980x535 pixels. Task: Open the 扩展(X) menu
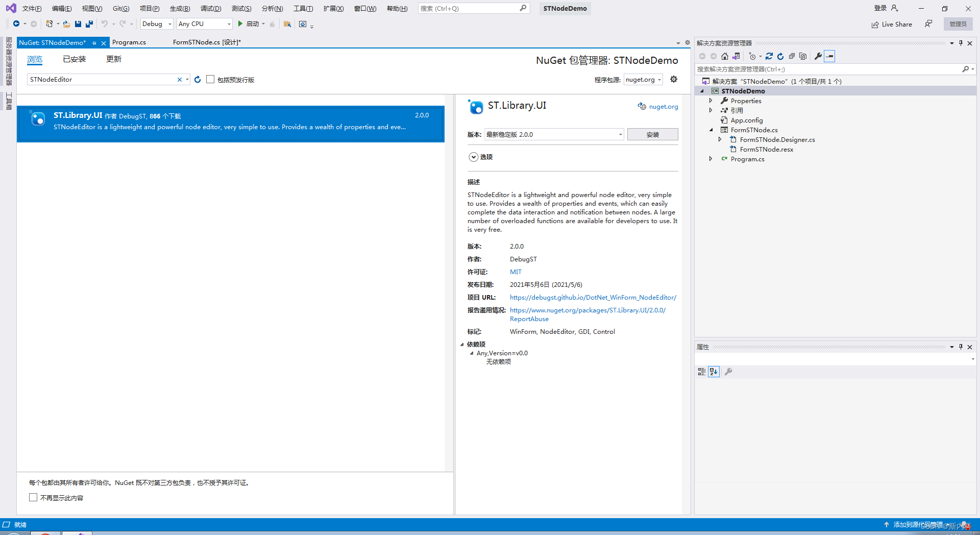[333, 9]
